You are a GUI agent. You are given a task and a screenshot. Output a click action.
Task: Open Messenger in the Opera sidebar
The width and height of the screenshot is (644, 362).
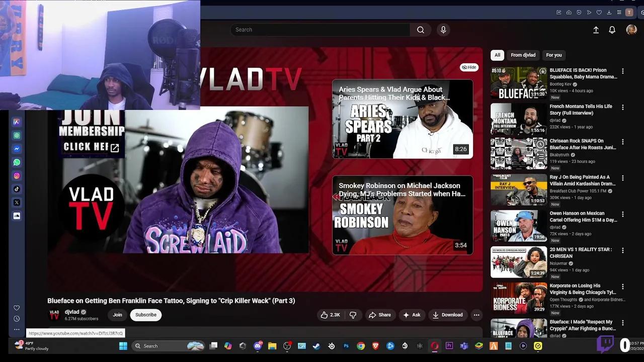click(17, 149)
